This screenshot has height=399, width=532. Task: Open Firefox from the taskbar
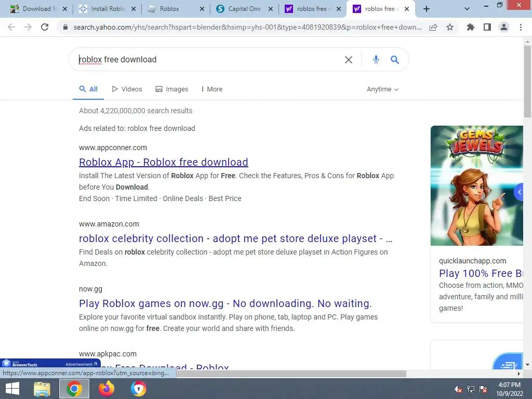click(x=106, y=389)
